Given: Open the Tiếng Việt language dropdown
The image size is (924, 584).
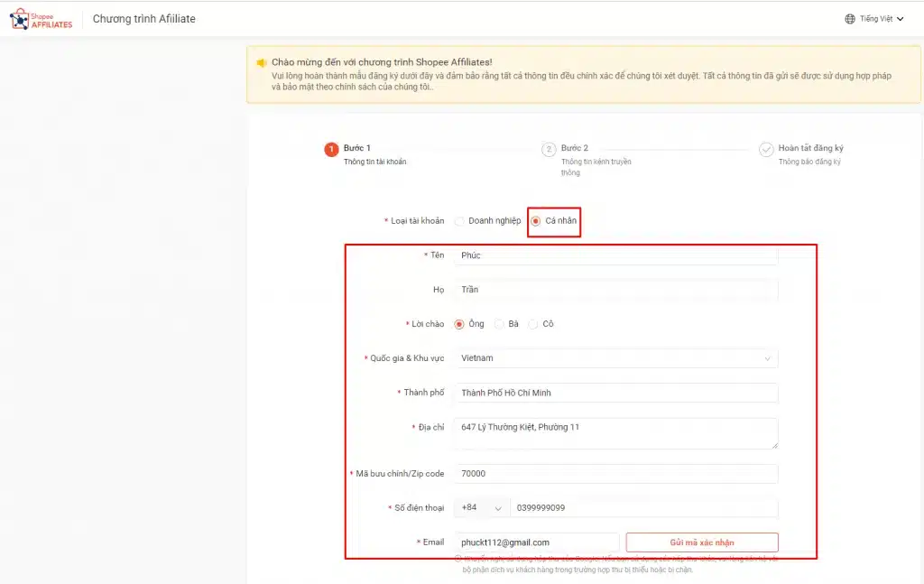Looking at the screenshot, I should pos(875,19).
